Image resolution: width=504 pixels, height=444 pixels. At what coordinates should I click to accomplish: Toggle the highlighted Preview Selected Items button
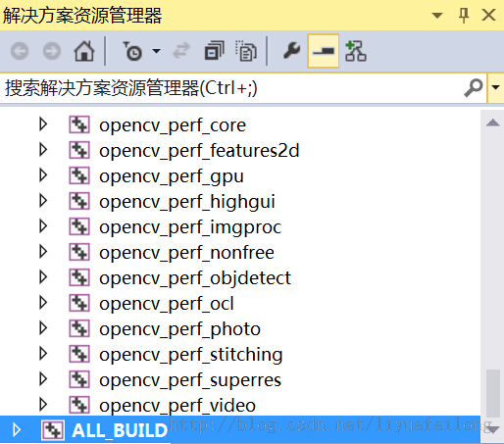click(x=323, y=51)
